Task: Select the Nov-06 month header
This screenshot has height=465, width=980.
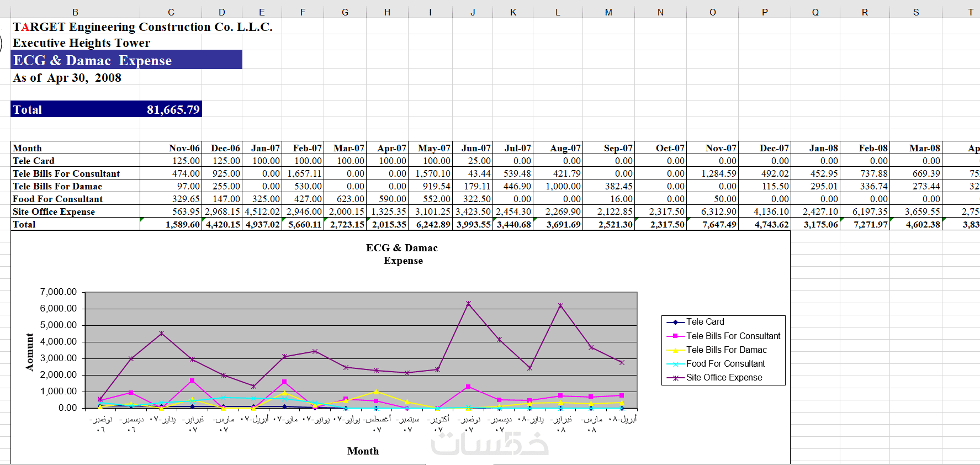Action: tap(171, 148)
